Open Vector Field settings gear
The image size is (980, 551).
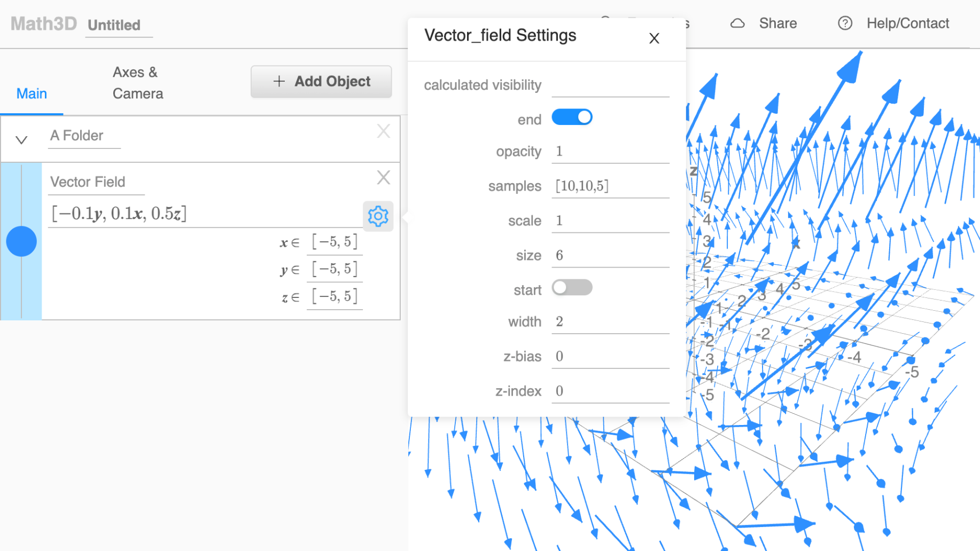click(378, 216)
